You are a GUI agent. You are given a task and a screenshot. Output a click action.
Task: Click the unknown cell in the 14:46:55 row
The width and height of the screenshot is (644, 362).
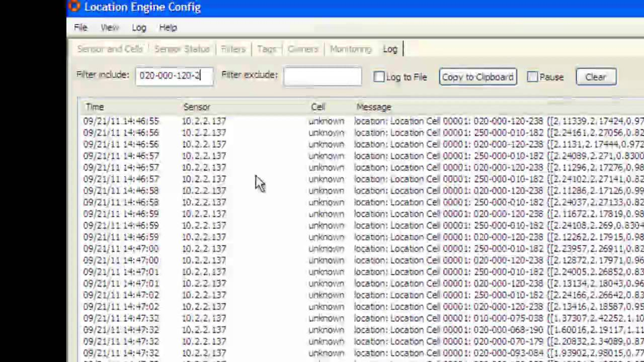coord(327,121)
